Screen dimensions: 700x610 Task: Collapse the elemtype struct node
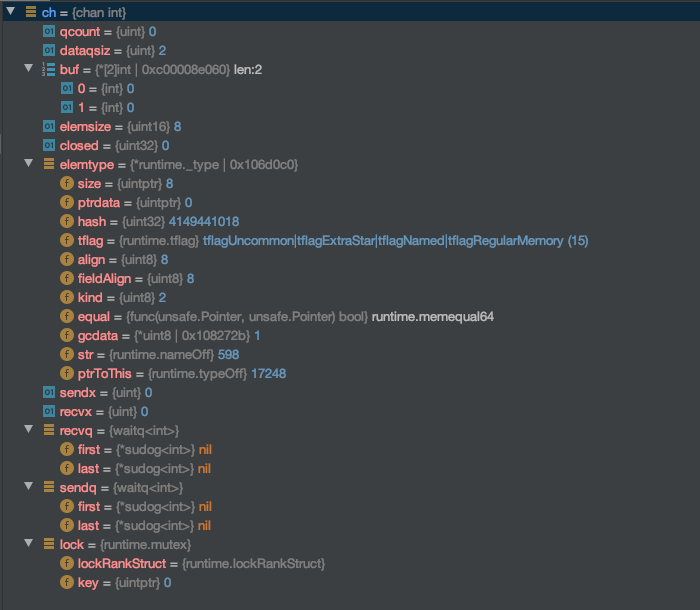[x=29, y=164]
